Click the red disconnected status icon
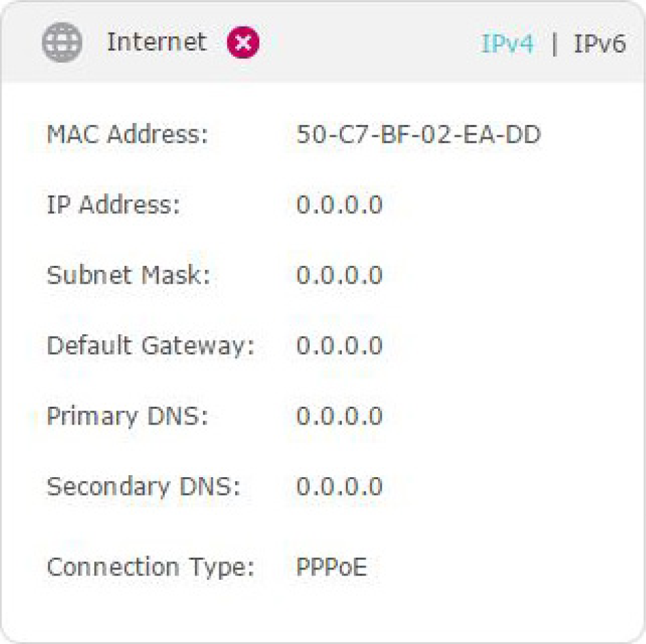The height and width of the screenshot is (644, 646). 243,42
